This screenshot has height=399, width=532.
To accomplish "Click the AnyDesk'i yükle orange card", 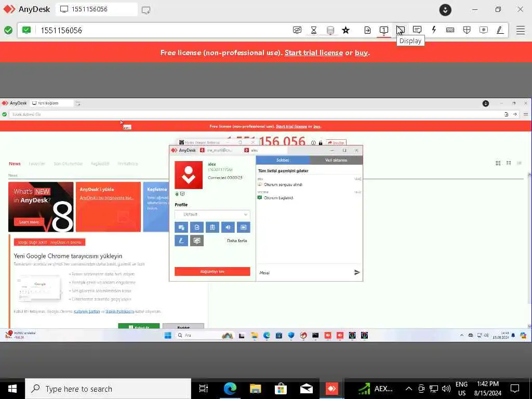I will coord(108,207).
